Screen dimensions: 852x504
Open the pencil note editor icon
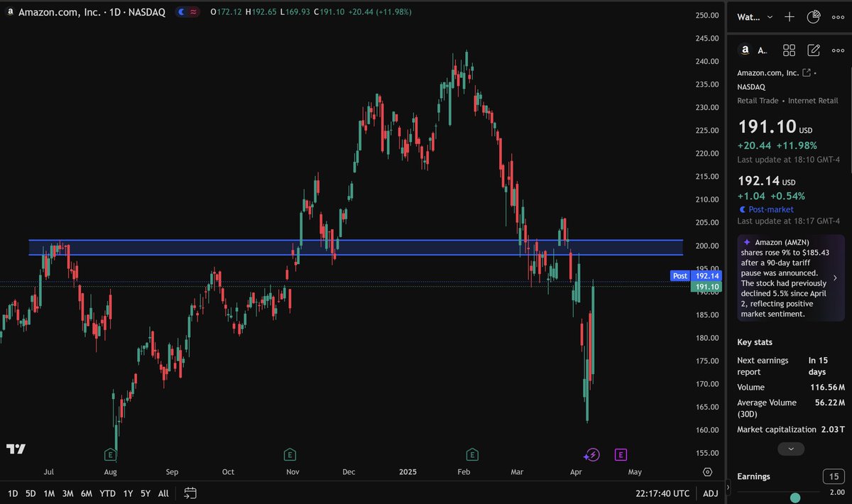click(814, 50)
